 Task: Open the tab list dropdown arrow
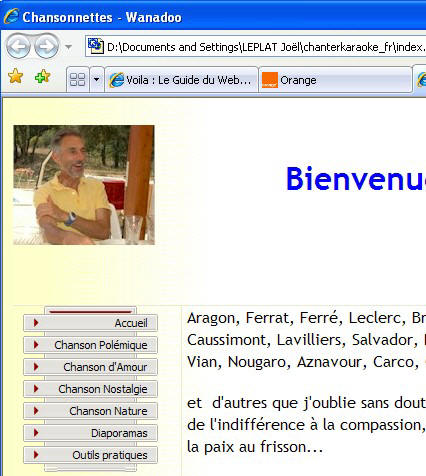[x=97, y=80]
